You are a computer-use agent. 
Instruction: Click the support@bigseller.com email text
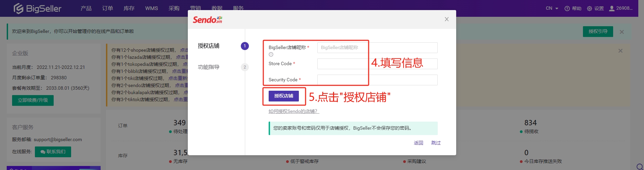tap(58, 139)
